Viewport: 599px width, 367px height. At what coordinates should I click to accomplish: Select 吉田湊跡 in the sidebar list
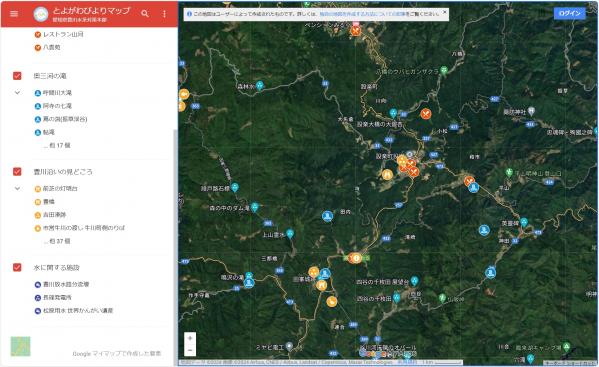[x=54, y=215]
